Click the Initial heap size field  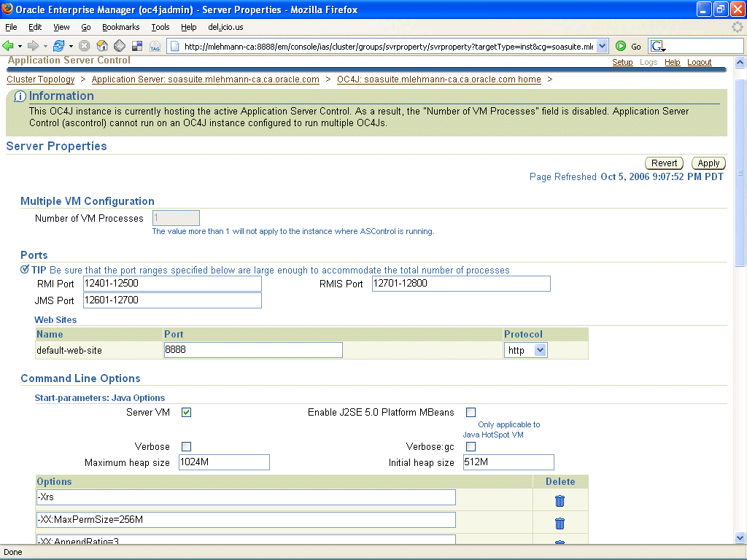(x=508, y=462)
